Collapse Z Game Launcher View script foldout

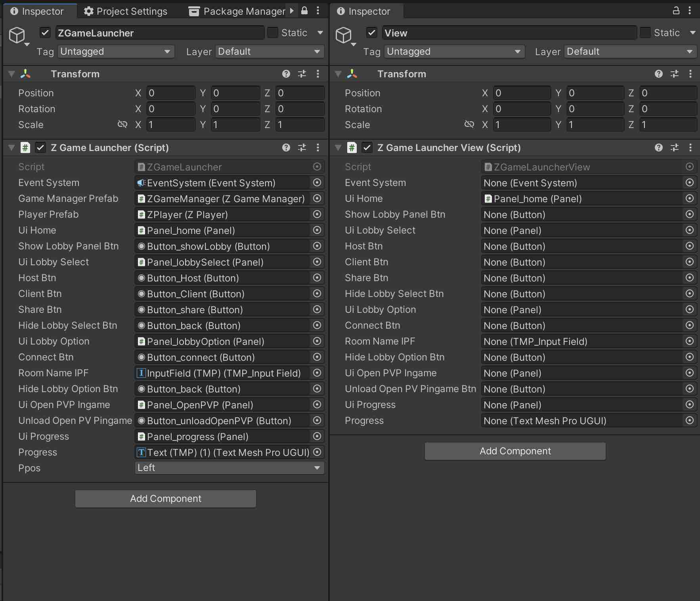338,148
